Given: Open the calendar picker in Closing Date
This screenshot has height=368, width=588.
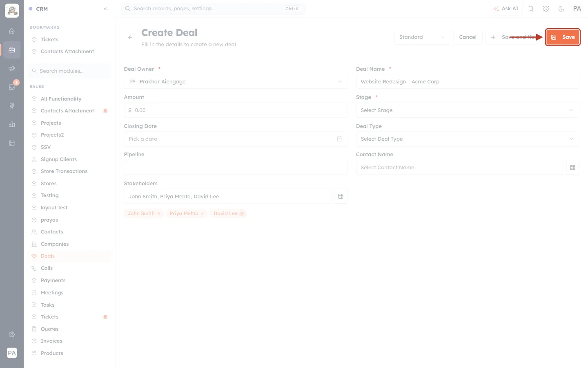Looking at the screenshot, I should pos(340,139).
